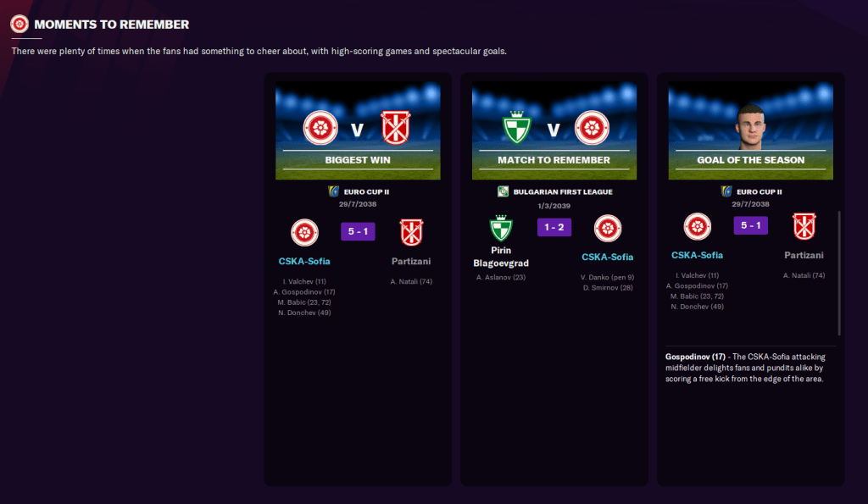This screenshot has width=868, height=504.
Task: Click CSKA-Sofia crest beside the 1 - 2 score
Action: pos(608,229)
